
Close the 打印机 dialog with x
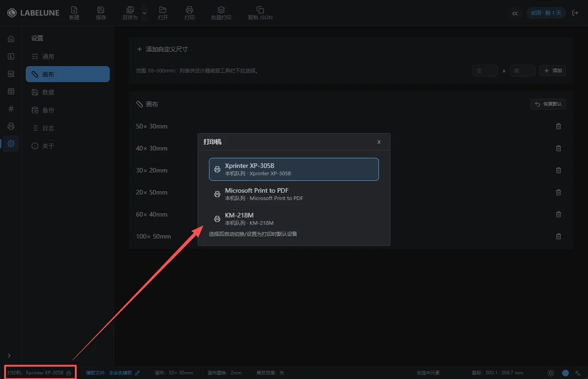click(x=379, y=142)
